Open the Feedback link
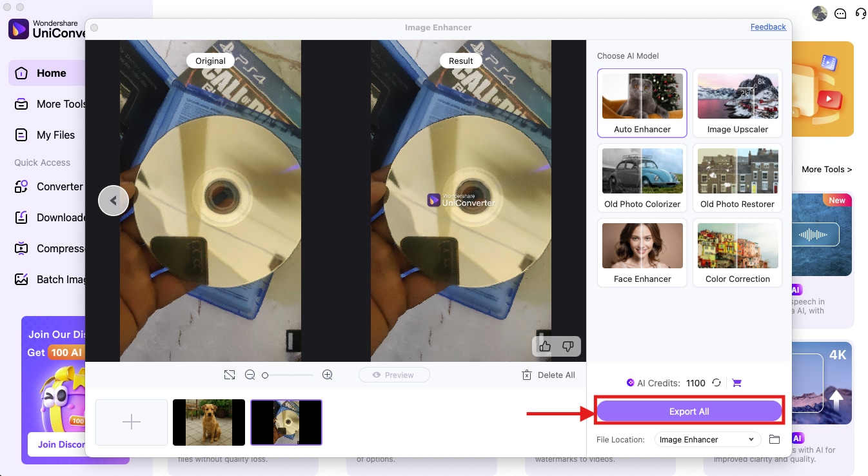 point(768,26)
